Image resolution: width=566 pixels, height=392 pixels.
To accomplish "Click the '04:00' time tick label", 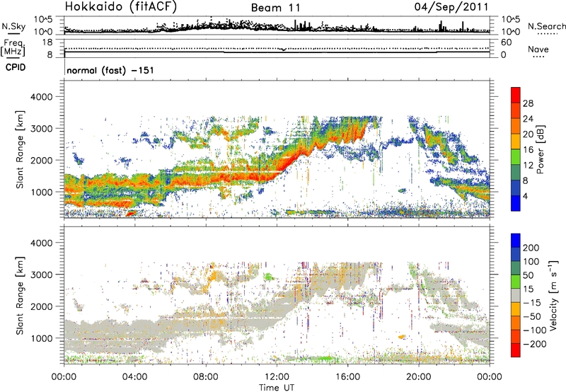I will tap(135, 377).
